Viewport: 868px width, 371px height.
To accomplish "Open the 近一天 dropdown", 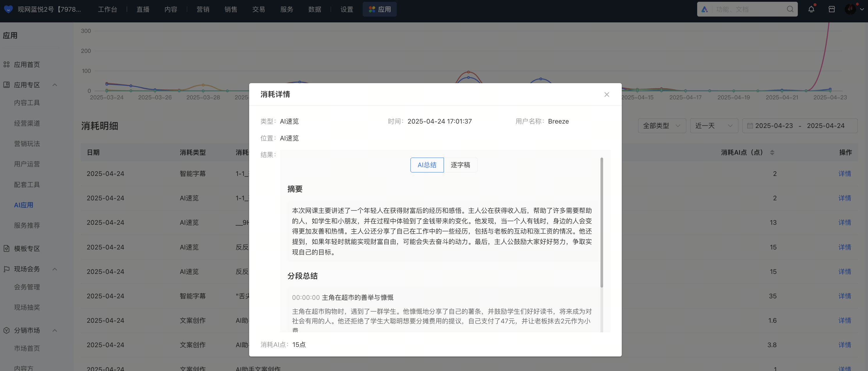I will (x=714, y=126).
